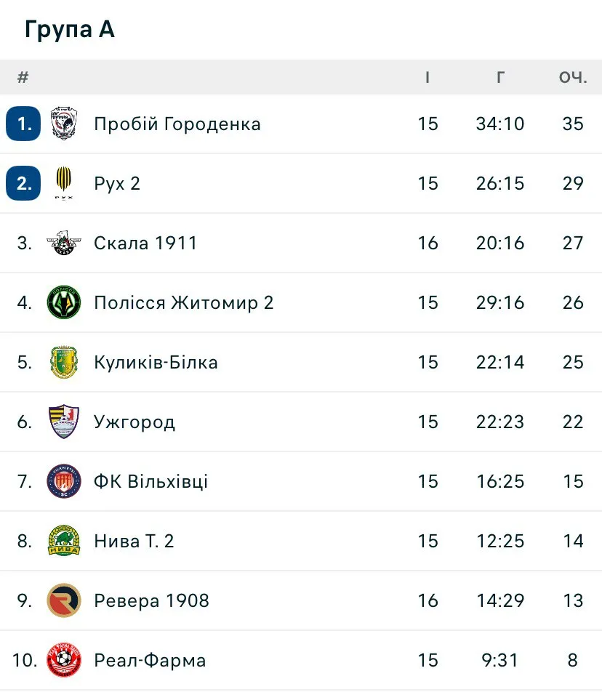Screen dimensions: 602x700
Task: Click the Рух 2 yellow-black crest
Action: (x=64, y=183)
